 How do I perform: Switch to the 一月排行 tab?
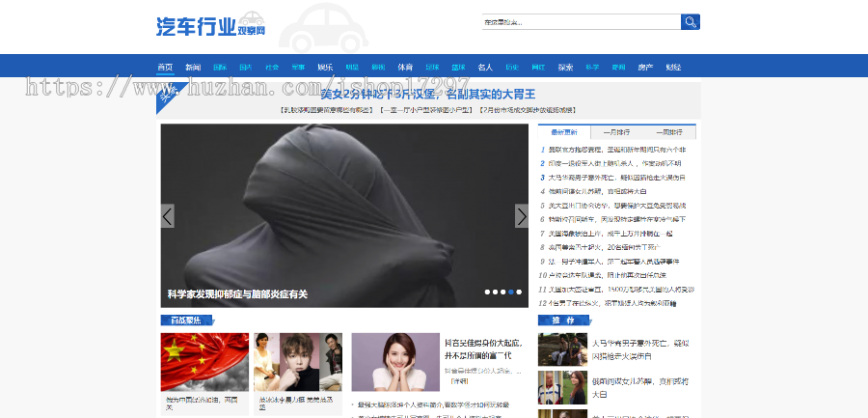click(x=616, y=132)
